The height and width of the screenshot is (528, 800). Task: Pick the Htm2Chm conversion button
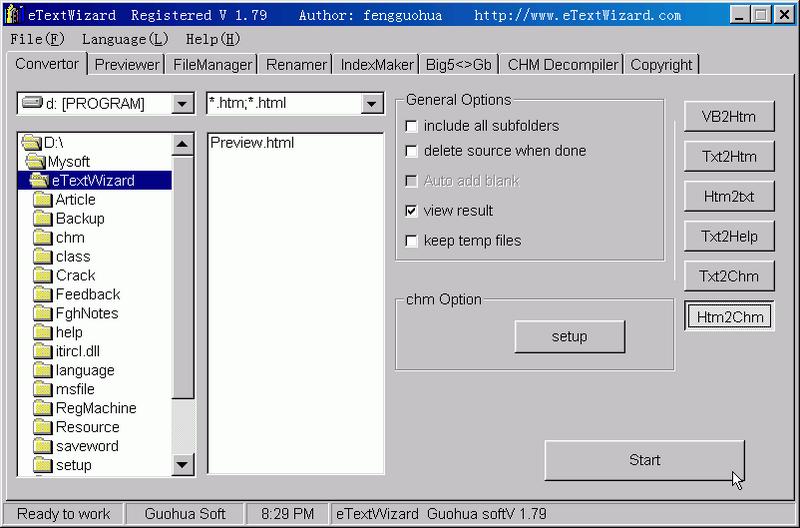(x=729, y=317)
